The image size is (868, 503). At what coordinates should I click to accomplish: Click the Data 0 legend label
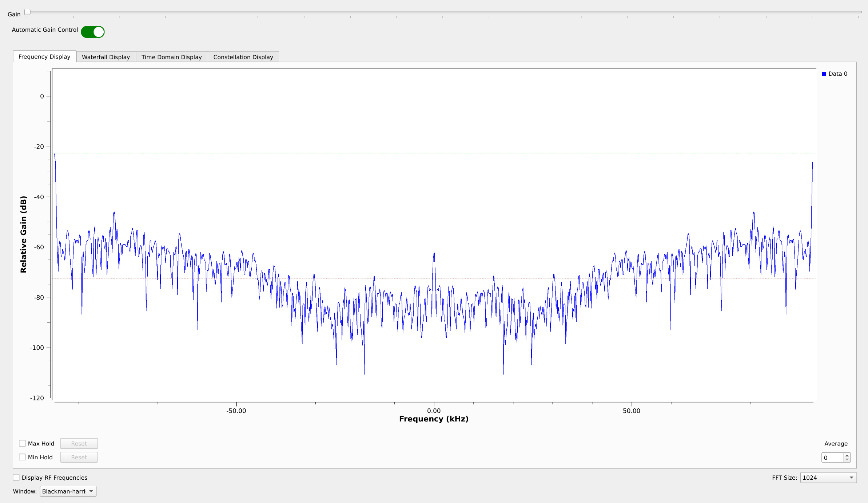(838, 74)
